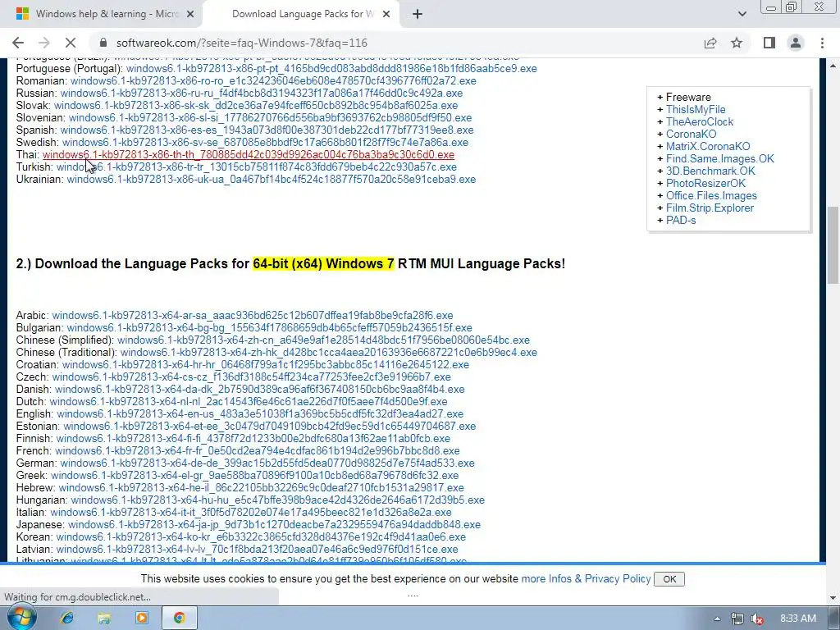Accept cookies with the OK button

[669, 579]
